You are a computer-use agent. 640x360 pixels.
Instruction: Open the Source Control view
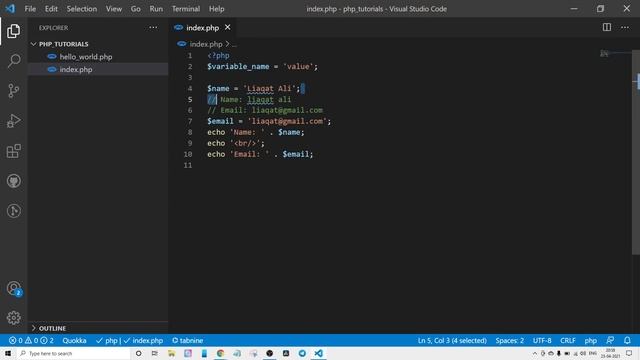pyautogui.click(x=13, y=91)
